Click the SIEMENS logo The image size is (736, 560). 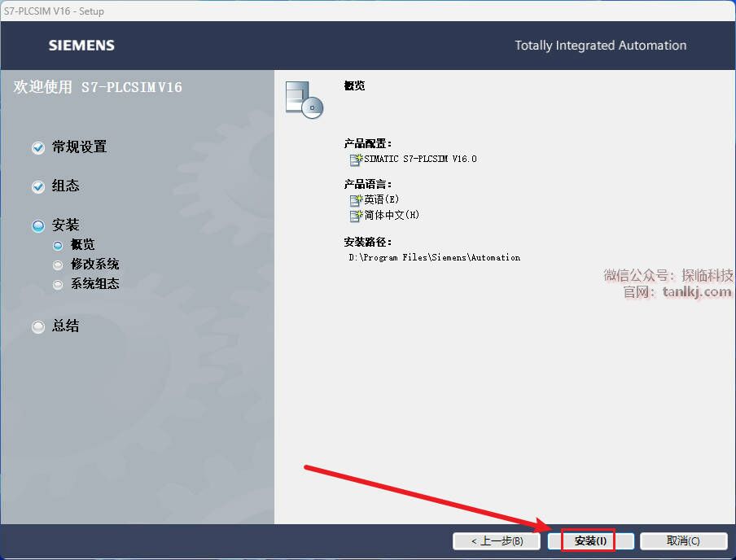(x=81, y=46)
